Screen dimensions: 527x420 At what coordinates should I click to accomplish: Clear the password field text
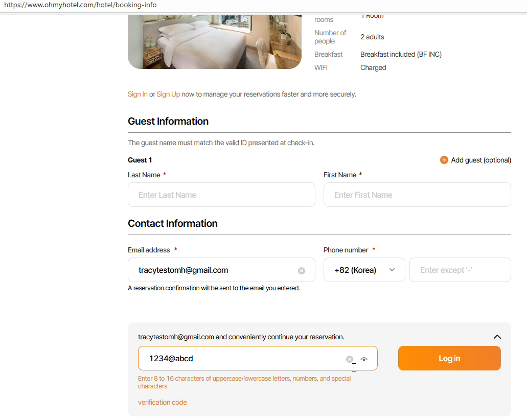coord(350,359)
